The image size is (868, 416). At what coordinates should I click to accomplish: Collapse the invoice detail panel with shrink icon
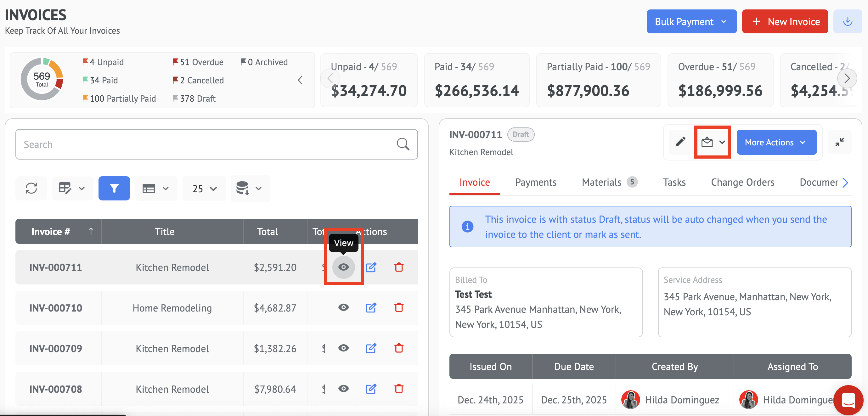pyautogui.click(x=839, y=142)
